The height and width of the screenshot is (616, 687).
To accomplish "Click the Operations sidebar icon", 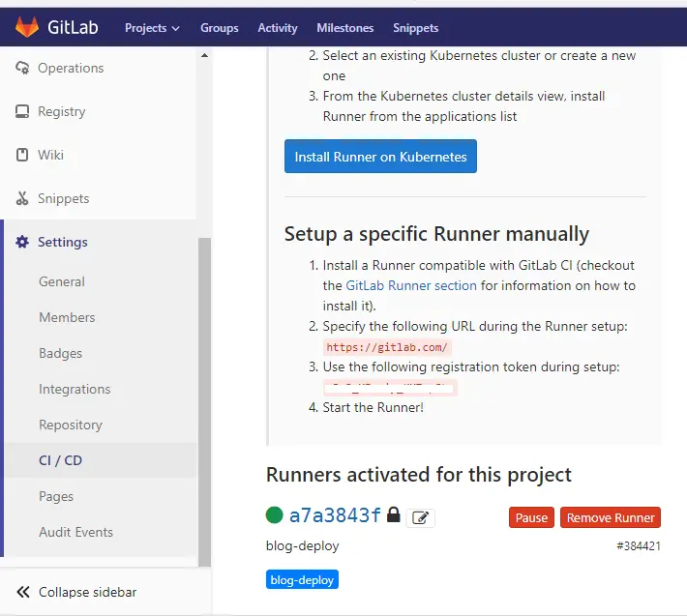I will [x=22, y=68].
